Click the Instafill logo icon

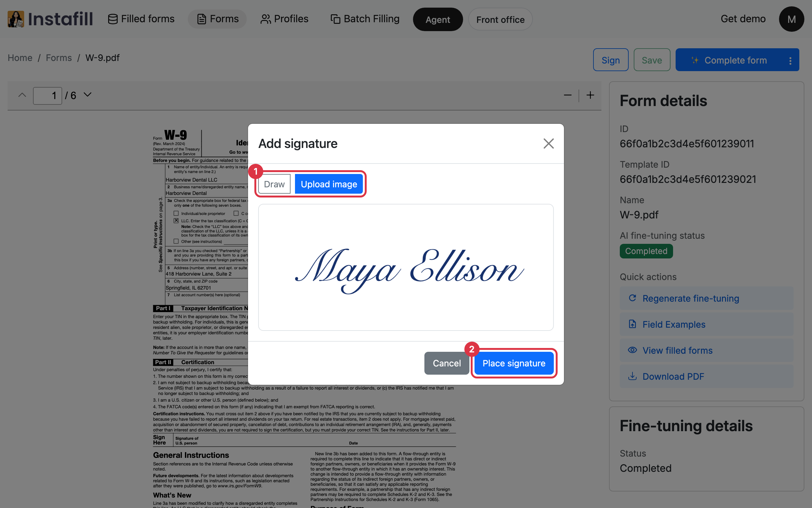16,19
